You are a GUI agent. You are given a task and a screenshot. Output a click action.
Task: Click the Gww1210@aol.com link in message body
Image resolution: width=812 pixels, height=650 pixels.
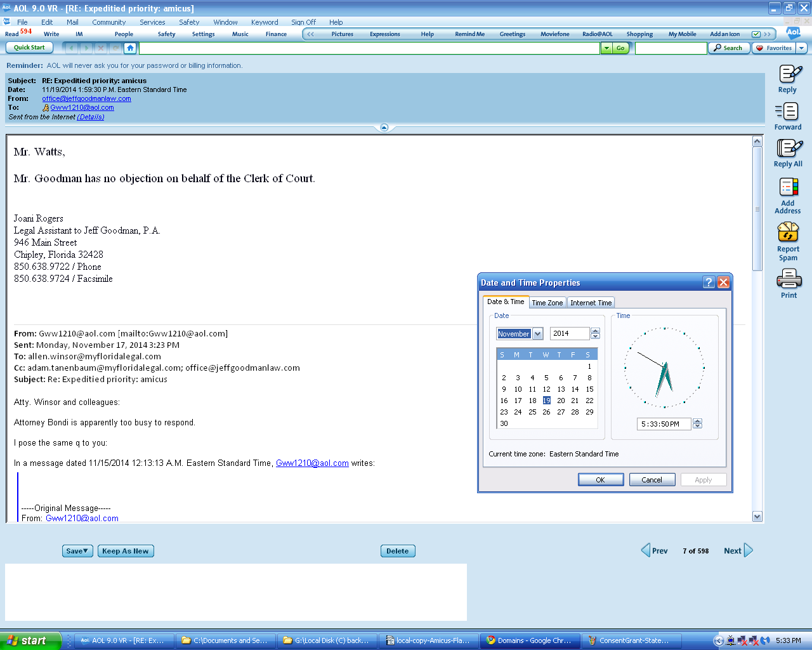coord(312,463)
